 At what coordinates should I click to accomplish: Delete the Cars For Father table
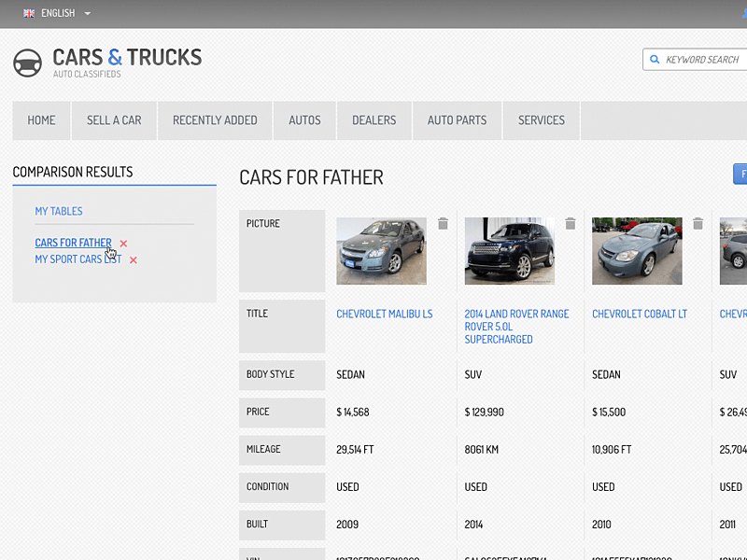click(124, 244)
